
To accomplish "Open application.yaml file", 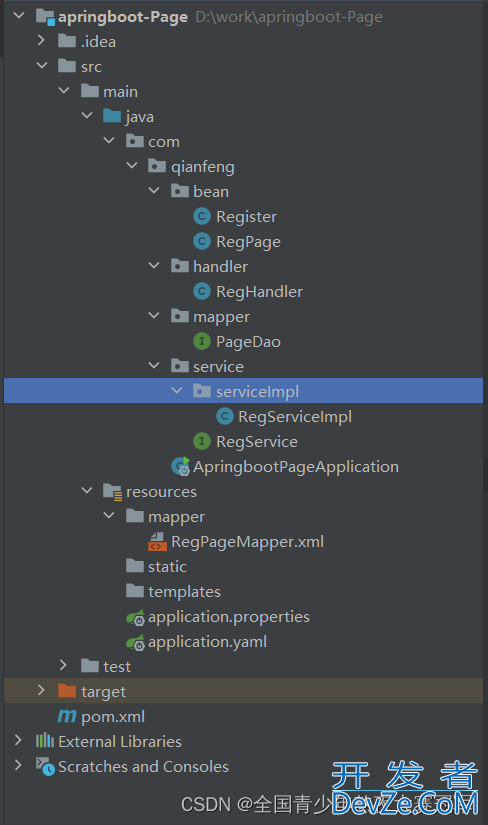I will (x=207, y=642).
